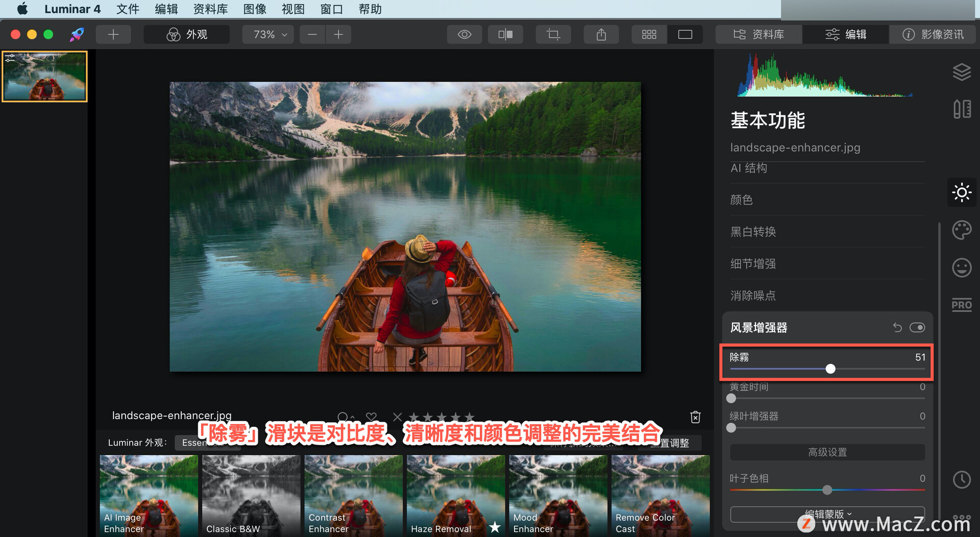Toggle the 风景增强器 on/off switch
Image resolution: width=980 pixels, height=537 pixels.
(917, 328)
